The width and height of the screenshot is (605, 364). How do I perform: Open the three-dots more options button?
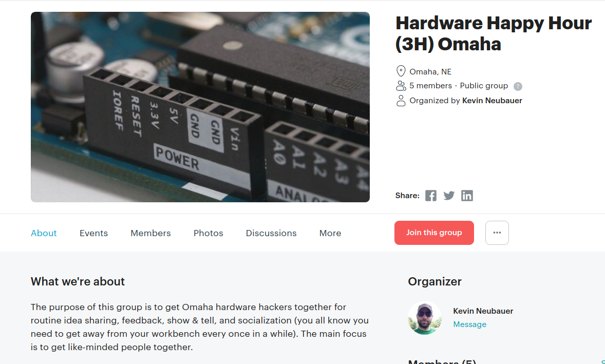click(x=497, y=233)
